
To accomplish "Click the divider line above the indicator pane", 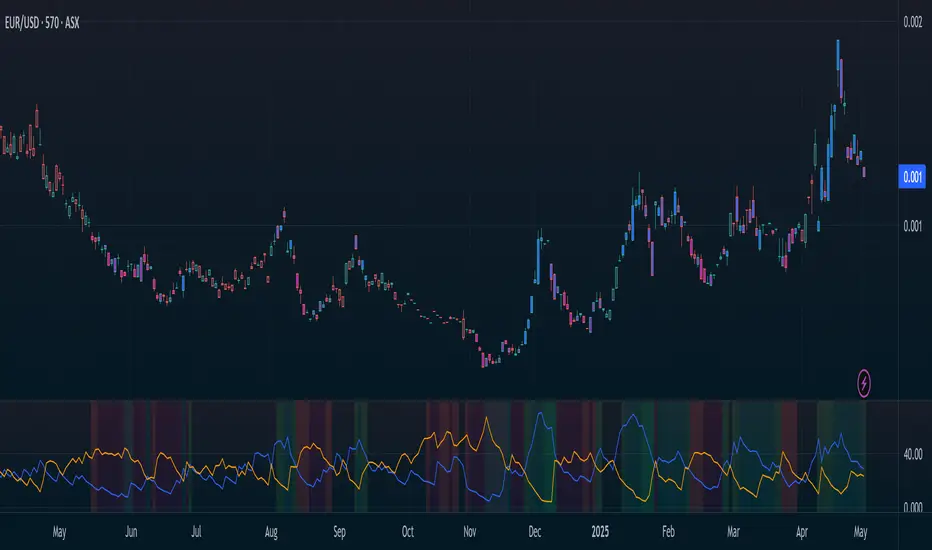I will pyautogui.click(x=450, y=400).
